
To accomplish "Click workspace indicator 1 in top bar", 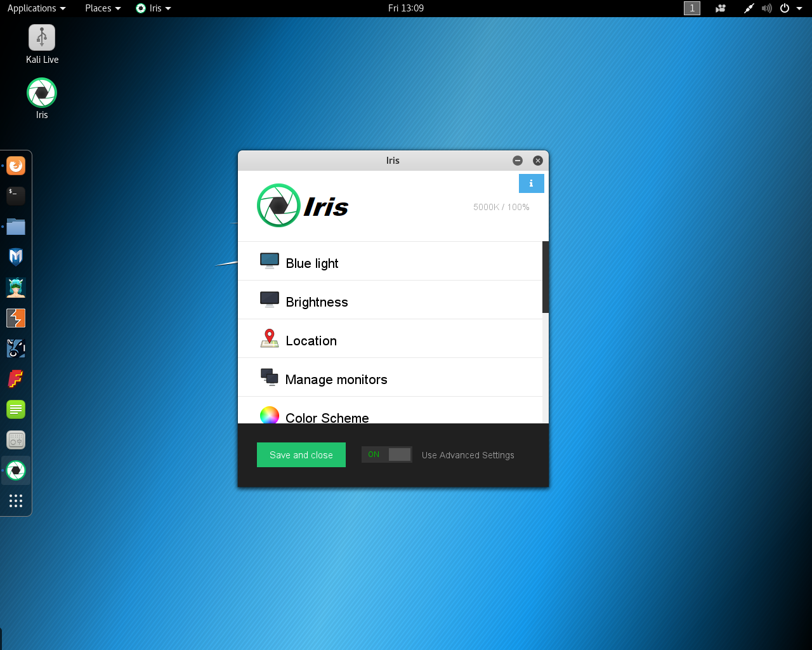I will pos(692,8).
